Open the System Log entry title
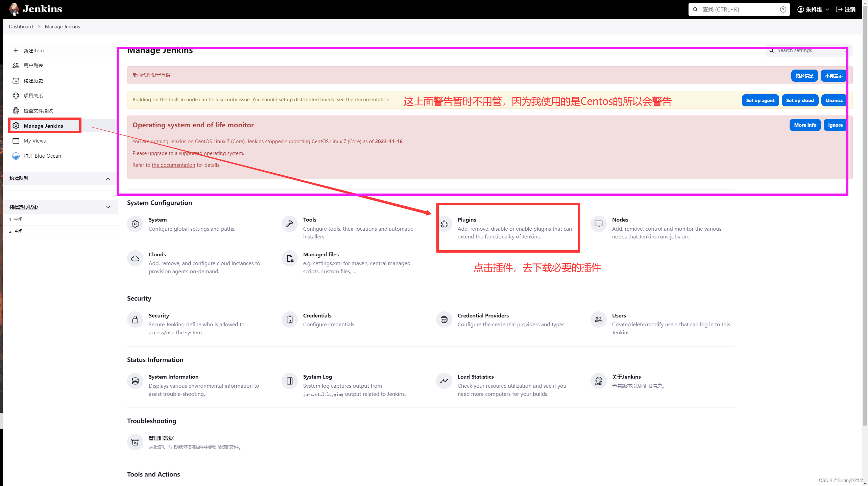 (x=317, y=377)
